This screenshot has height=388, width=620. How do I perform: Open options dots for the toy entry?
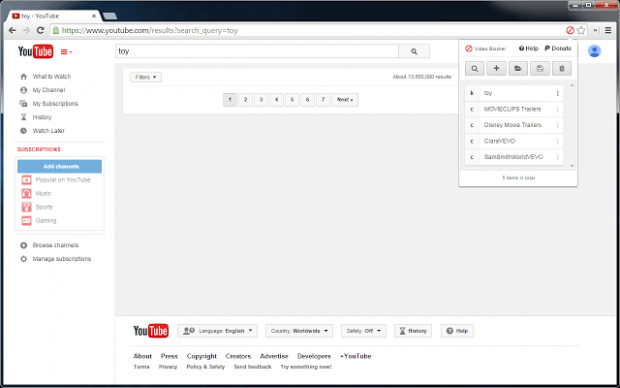pos(558,93)
